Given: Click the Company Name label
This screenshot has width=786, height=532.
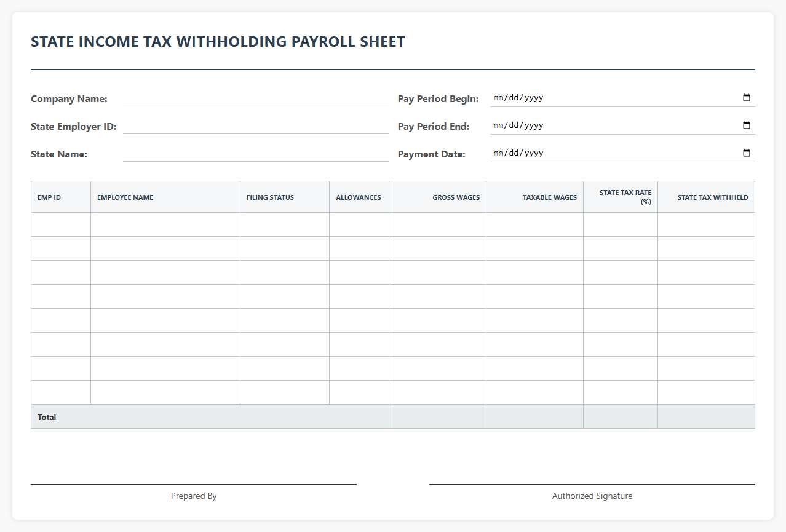Looking at the screenshot, I should [69, 98].
